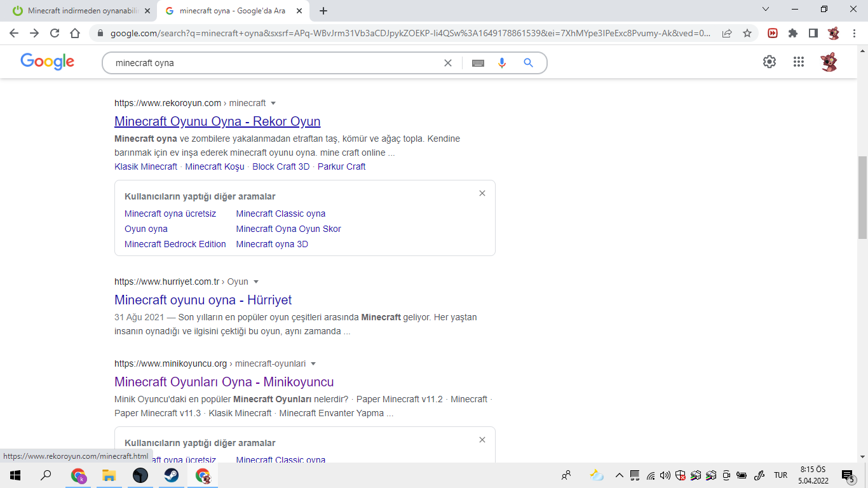868x488 pixels.
Task: Click the Google search input field
Action: 276,63
